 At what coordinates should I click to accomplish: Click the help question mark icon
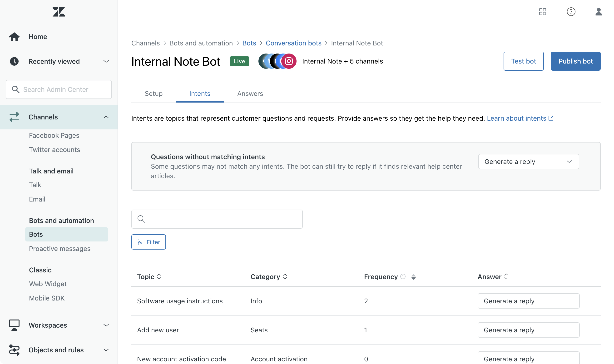pos(571,12)
